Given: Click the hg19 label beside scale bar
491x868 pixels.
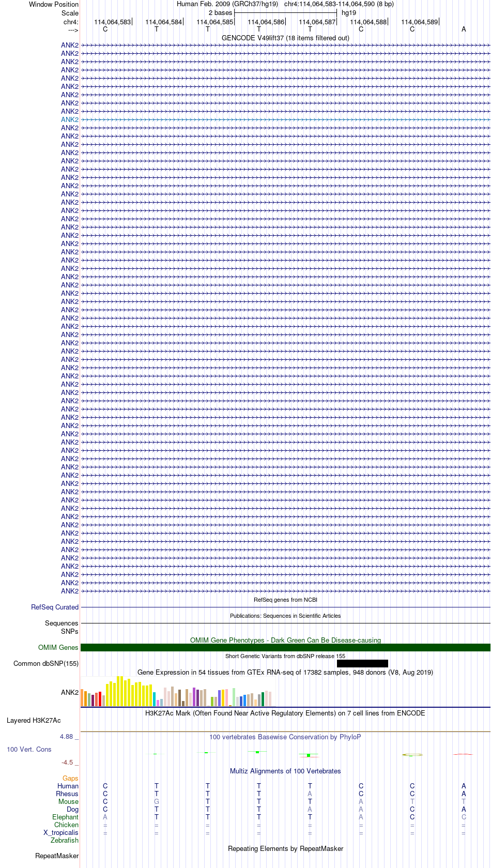Looking at the screenshot, I should click(349, 13).
